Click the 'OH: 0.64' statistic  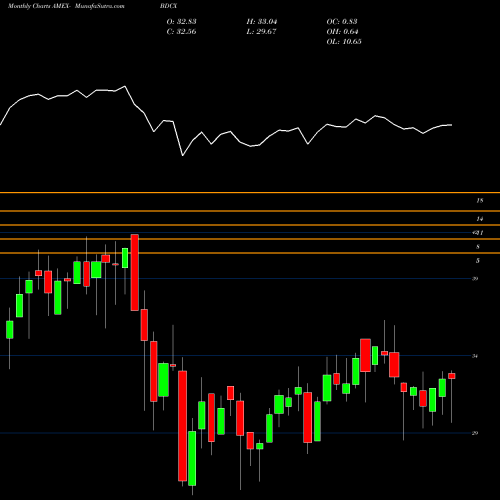[342, 31]
